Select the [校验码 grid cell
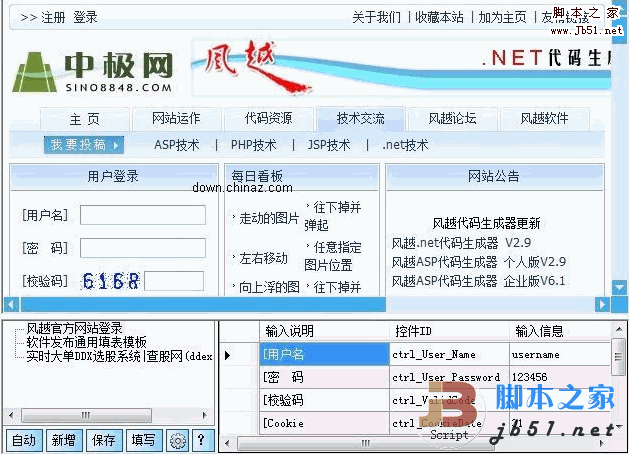 [325, 400]
